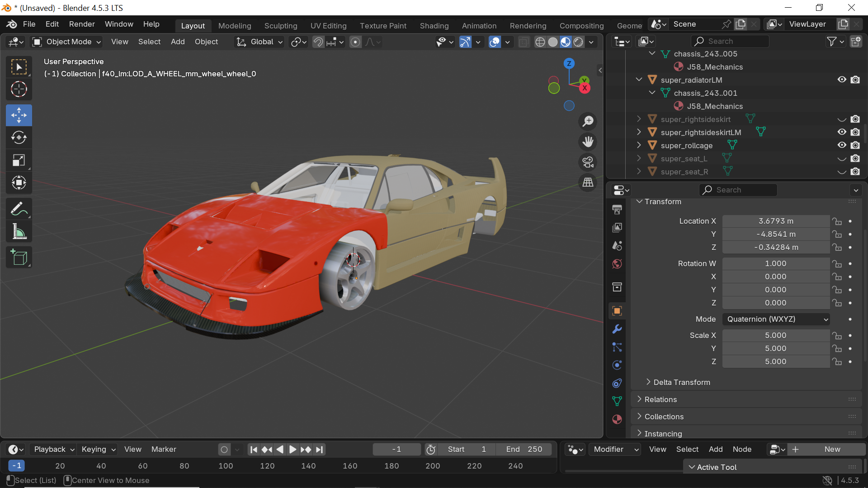
Task: Open the Object Mode dropdown
Action: pyautogui.click(x=67, y=42)
